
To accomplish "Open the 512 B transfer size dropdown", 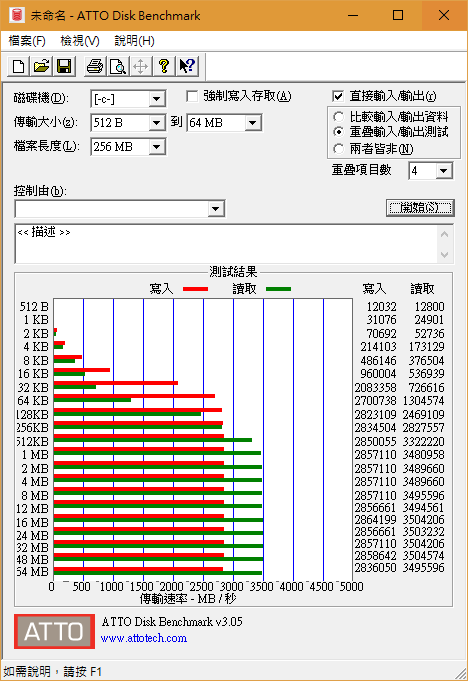I will (x=157, y=123).
